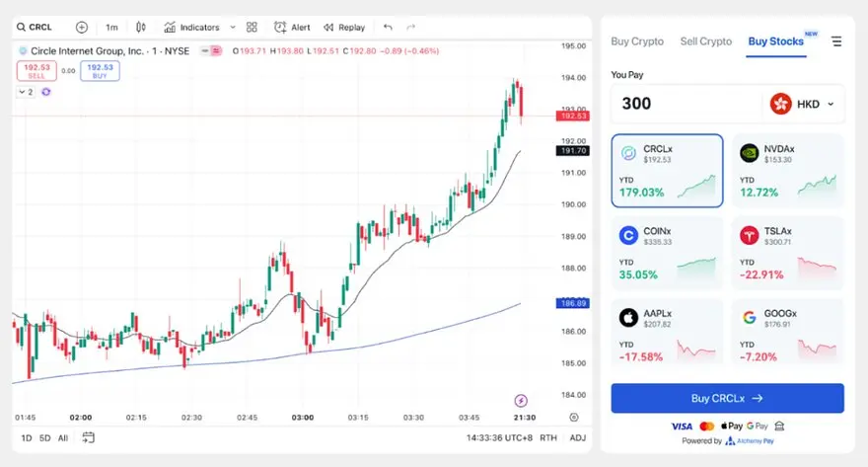Click the Hong Kong flag icon
The height and width of the screenshot is (467, 868).
(x=780, y=104)
